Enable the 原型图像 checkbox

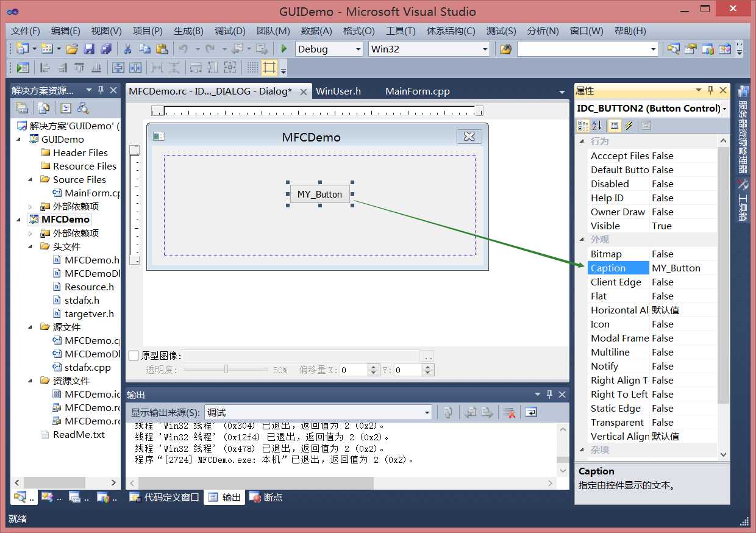pos(134,356)
